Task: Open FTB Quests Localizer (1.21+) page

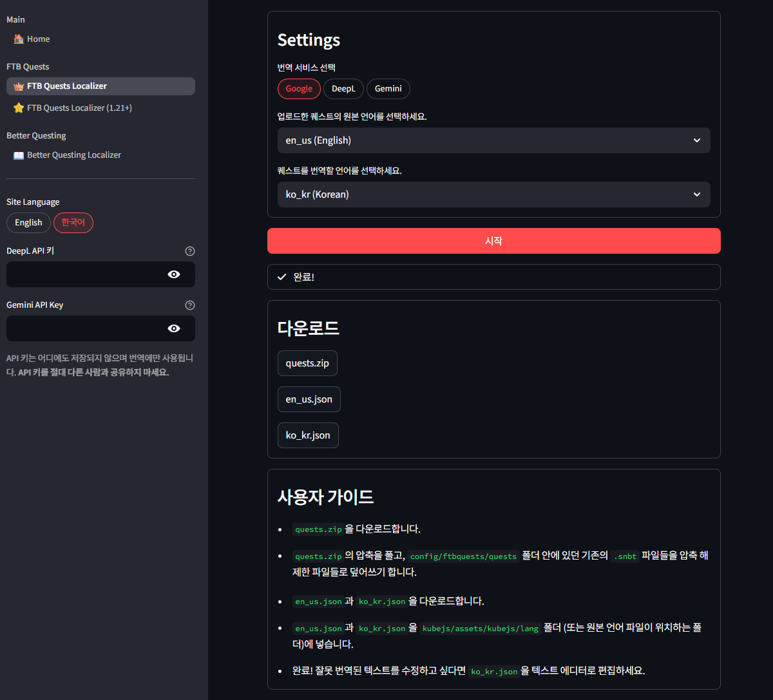Action: pyautogui.click(x=100, y=108)
